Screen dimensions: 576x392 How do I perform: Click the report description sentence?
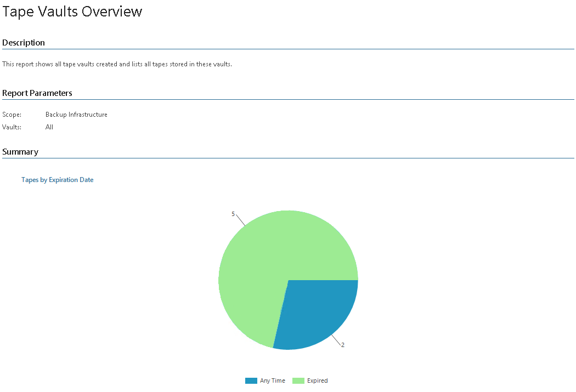117,64
